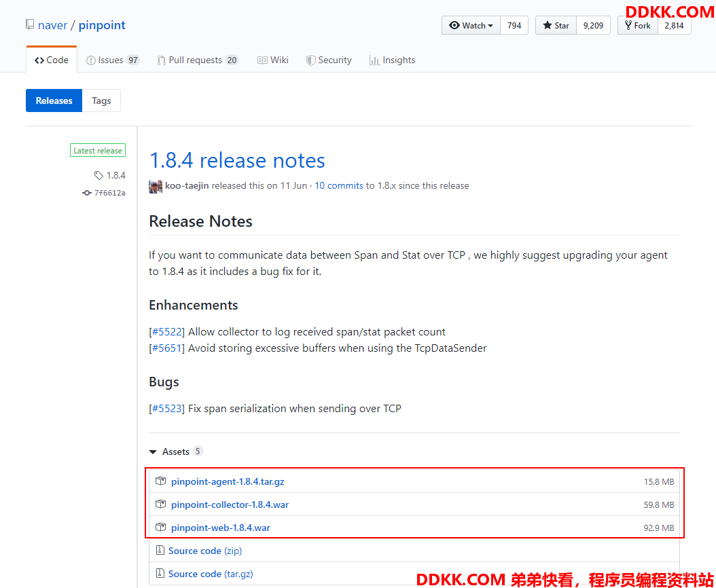Viewport: 716px width, 588px height.
Task: View the Insights tab
Action: tap(392, 60)
